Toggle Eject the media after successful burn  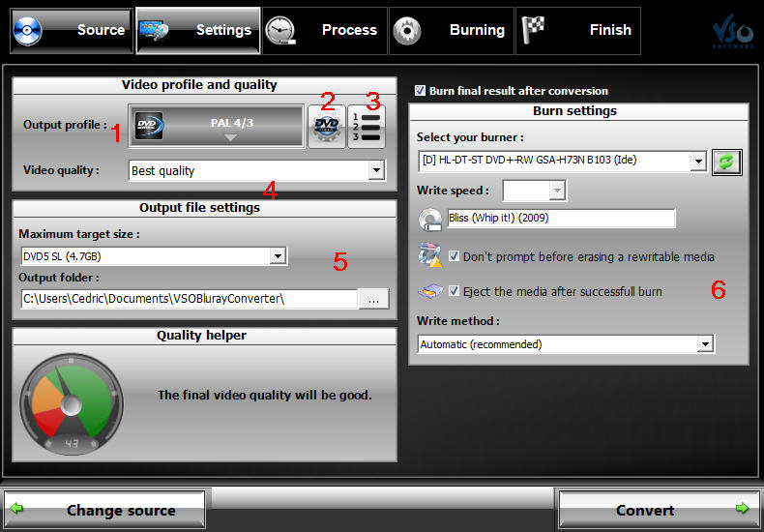coord(454,291)
